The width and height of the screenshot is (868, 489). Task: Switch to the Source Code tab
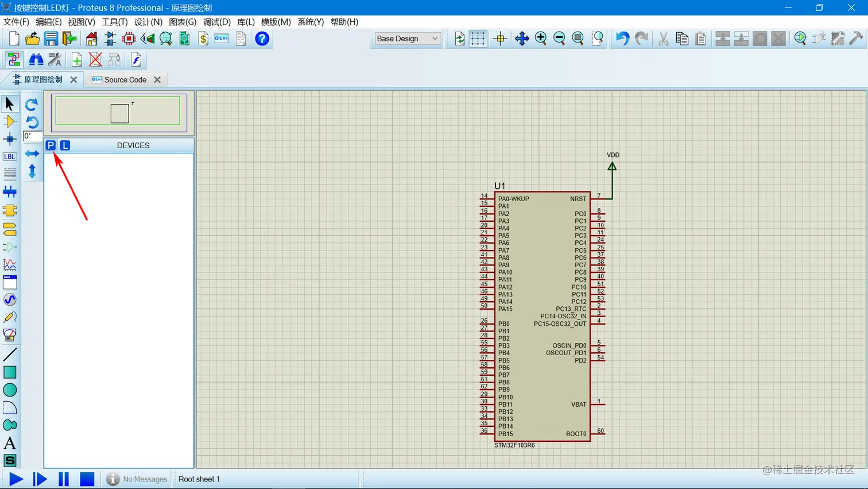click(x=125, y=80)
